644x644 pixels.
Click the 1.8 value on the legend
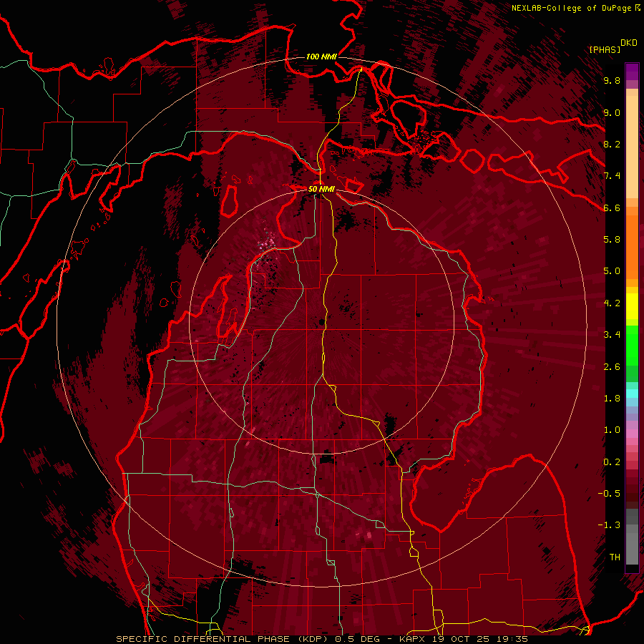point(612,399)
